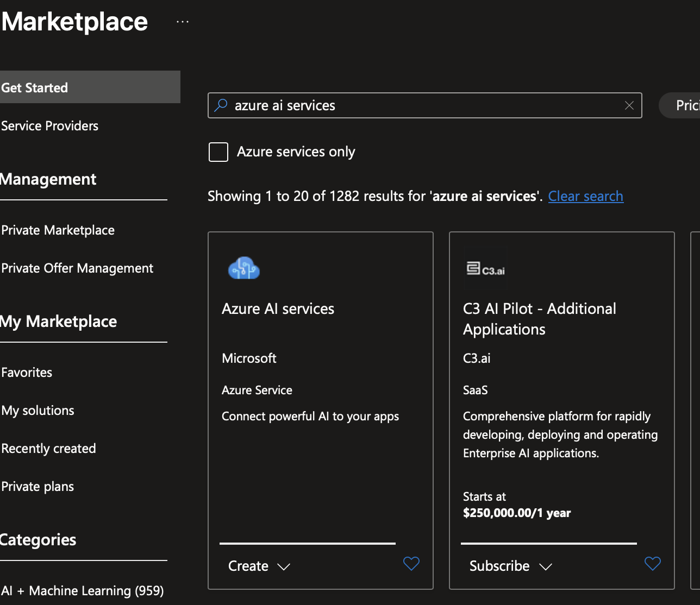Click the Microsoft publisher text

[249, 358]
